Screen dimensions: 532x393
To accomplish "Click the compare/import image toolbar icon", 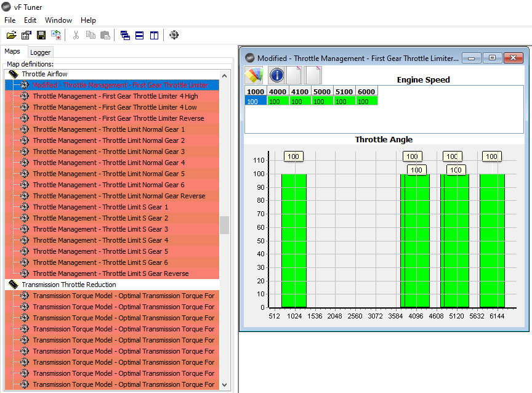I will click(56, 35).
